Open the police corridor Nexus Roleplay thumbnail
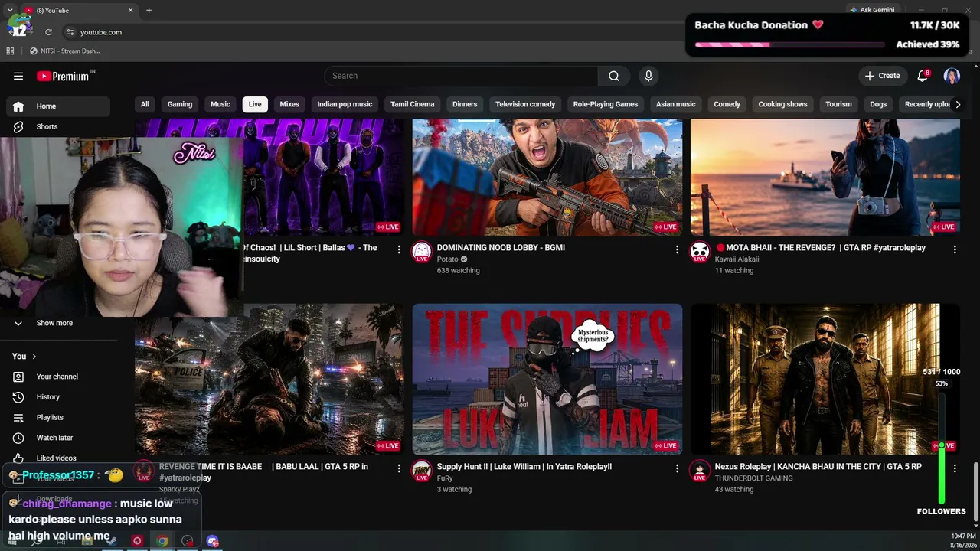 click(825, 380)
